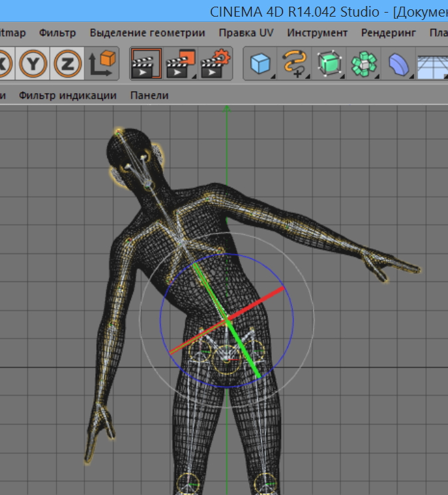Open the Фильтр menu
The image size is (448, 495).
pyautogui.click(x=57, y=32)
